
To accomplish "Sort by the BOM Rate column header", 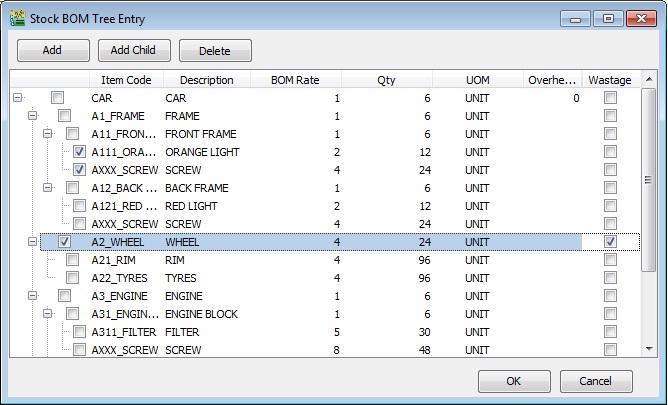I will click(295, 80).
